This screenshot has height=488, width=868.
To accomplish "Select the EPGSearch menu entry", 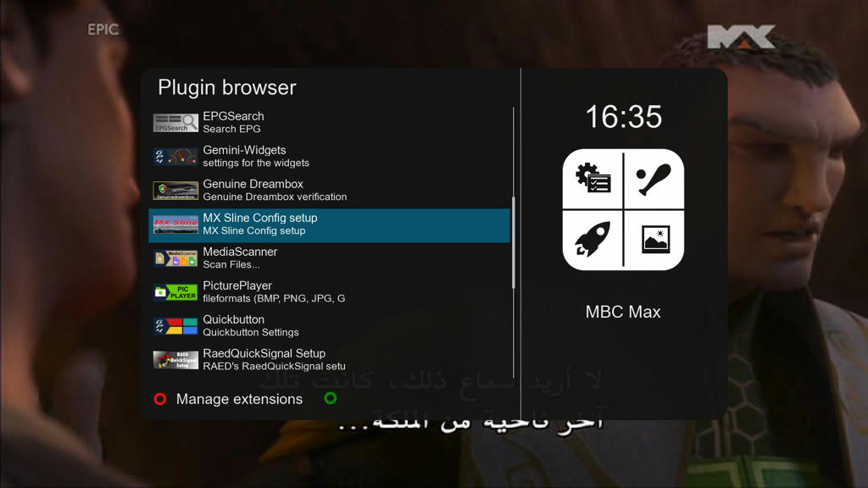I will [330, 123].
